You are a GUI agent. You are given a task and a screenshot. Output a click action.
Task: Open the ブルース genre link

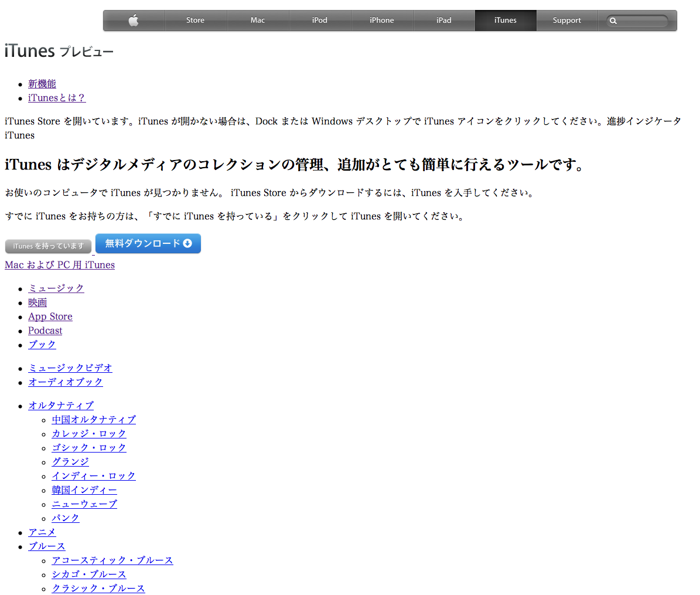(47, 546)
